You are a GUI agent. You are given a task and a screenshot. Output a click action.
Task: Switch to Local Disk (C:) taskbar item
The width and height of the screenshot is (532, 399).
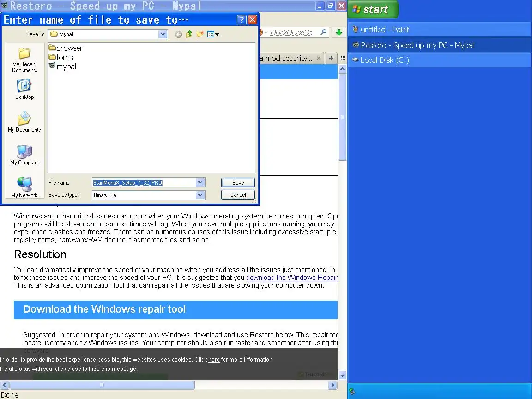(x=439, y=60)
